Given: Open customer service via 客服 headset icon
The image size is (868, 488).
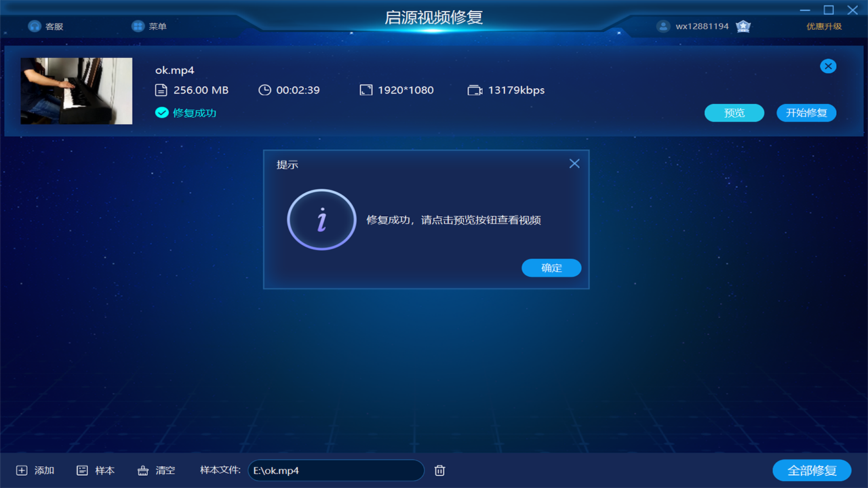Looking at the screenshot, I should 35,26.
